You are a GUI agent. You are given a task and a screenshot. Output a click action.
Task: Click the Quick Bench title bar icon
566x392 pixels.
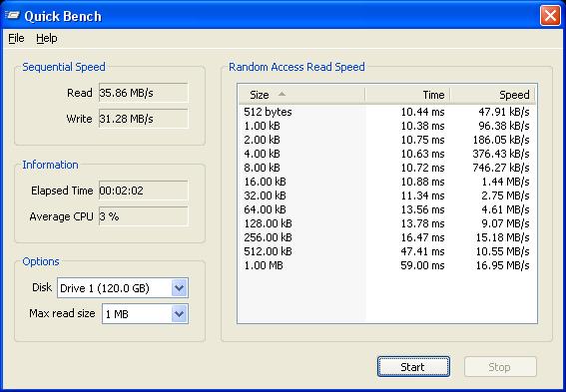(12, 16)
